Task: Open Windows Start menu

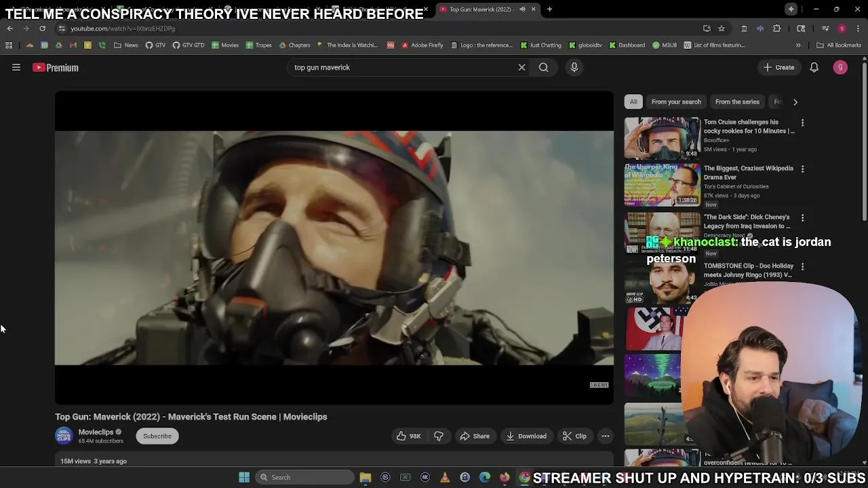Action: 244,477
